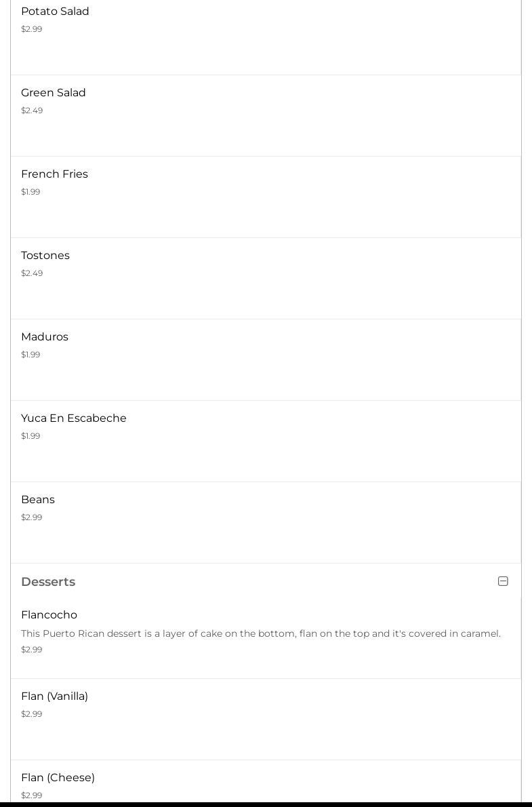
Task: Select the Flan (Vanilla) dessert
Action: tap(54, 696)
